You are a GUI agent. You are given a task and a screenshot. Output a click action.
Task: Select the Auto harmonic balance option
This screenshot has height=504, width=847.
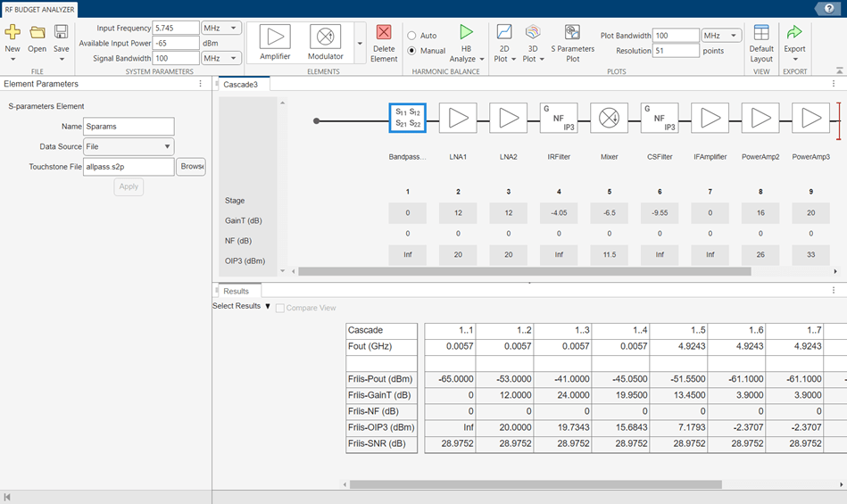[412, 36]
